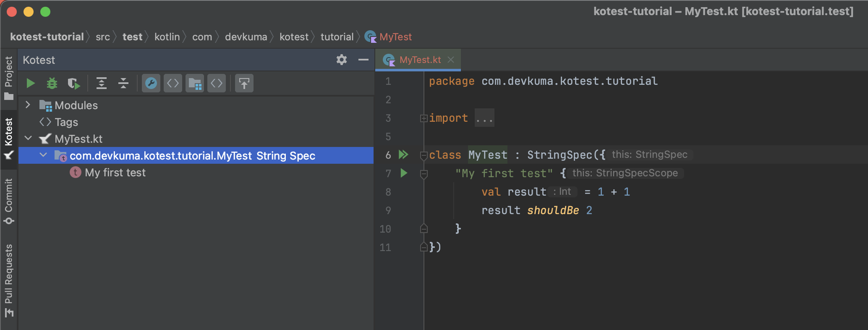Expand all nodes in Kotest tree
The height and width of the screenshot is (330, 868).
(x=102, y=83)
